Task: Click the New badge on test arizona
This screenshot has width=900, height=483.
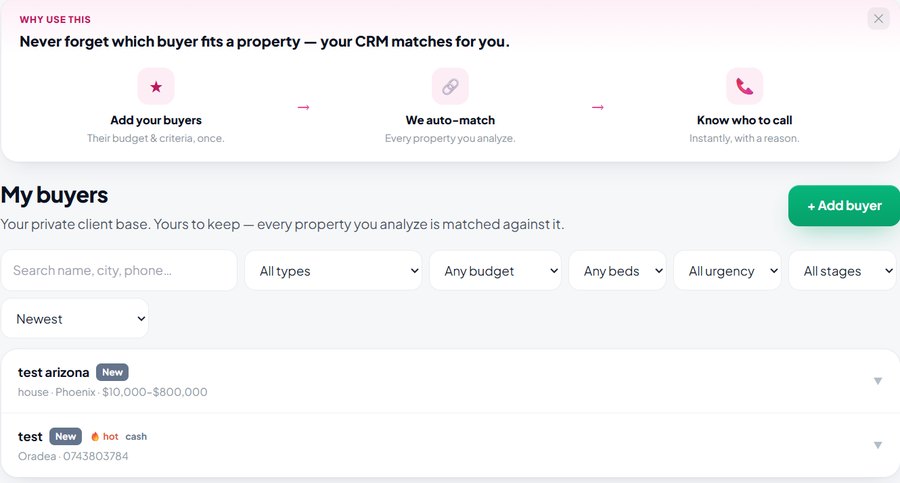Action: tap(112, 372)
